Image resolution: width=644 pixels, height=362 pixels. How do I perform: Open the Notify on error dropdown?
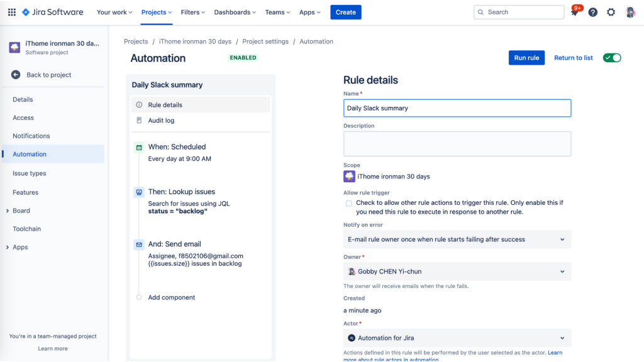pos(457,239)
